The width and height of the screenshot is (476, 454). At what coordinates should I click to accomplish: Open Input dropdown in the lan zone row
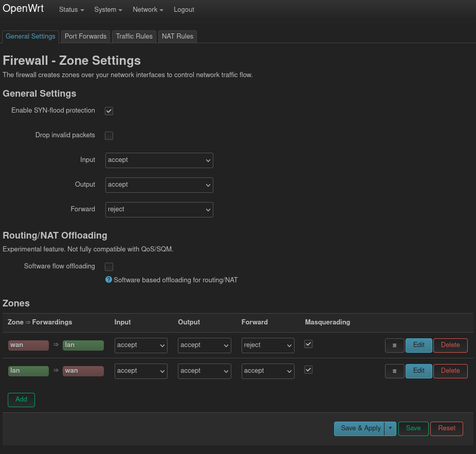pos(141,371)
